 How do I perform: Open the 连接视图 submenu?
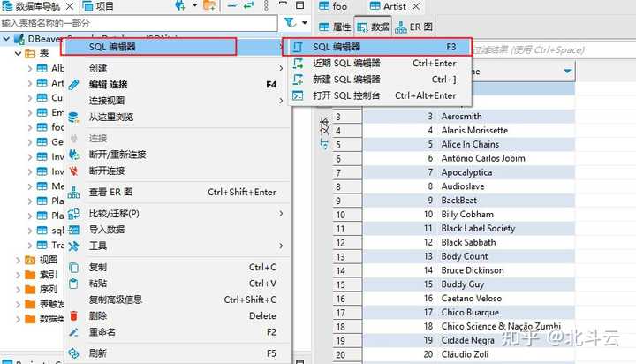[x=178, y=101]
